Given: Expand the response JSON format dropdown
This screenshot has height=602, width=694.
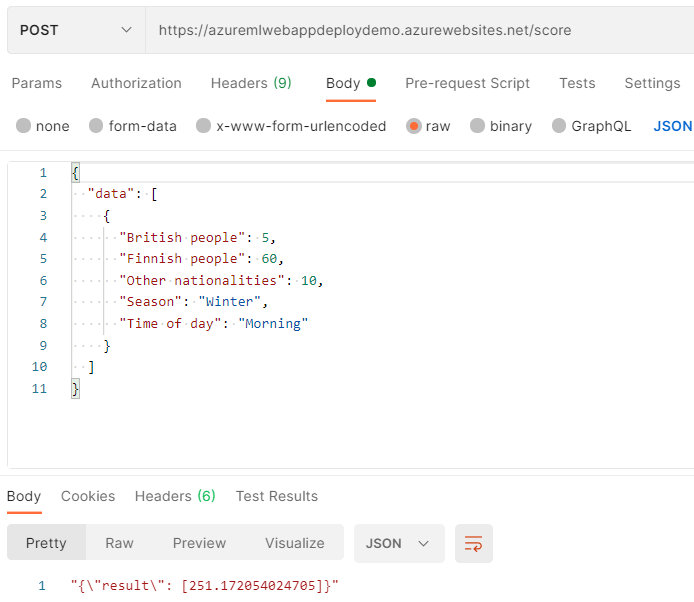Looking at the screenshot, I should click(x=397, y=543).
